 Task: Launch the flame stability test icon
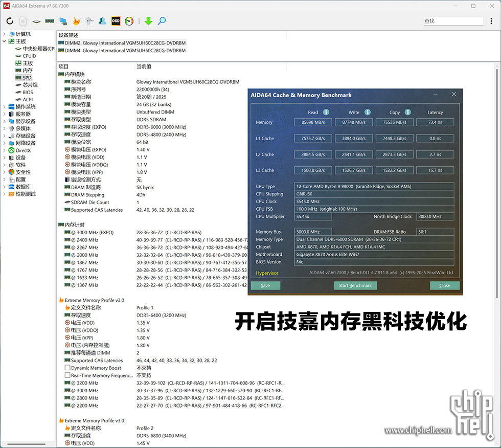click(x=76, y=21)
